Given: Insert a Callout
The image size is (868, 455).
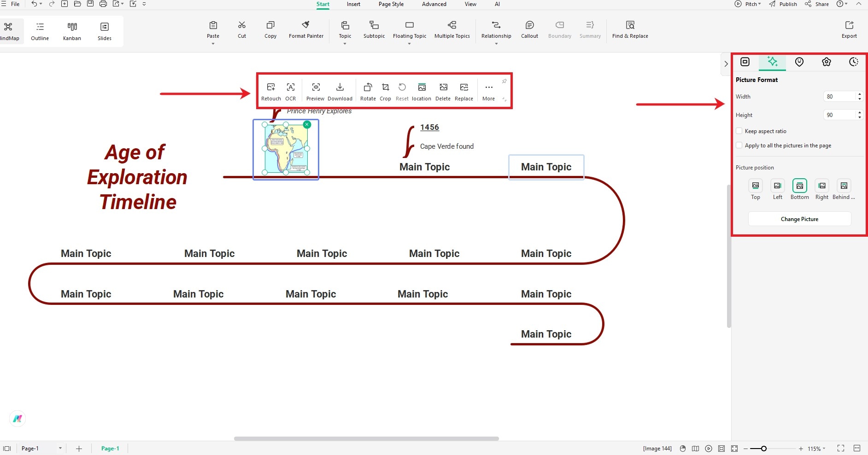Looking at the screenshot, I should 529,29.
